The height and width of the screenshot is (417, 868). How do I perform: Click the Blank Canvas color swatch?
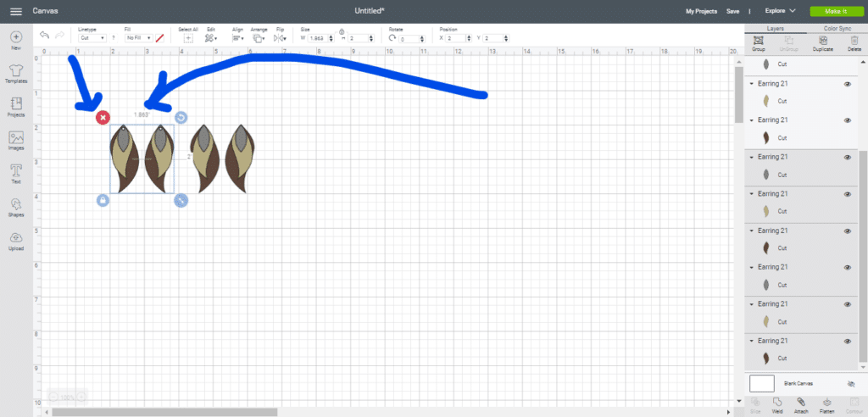coord(761,384)
